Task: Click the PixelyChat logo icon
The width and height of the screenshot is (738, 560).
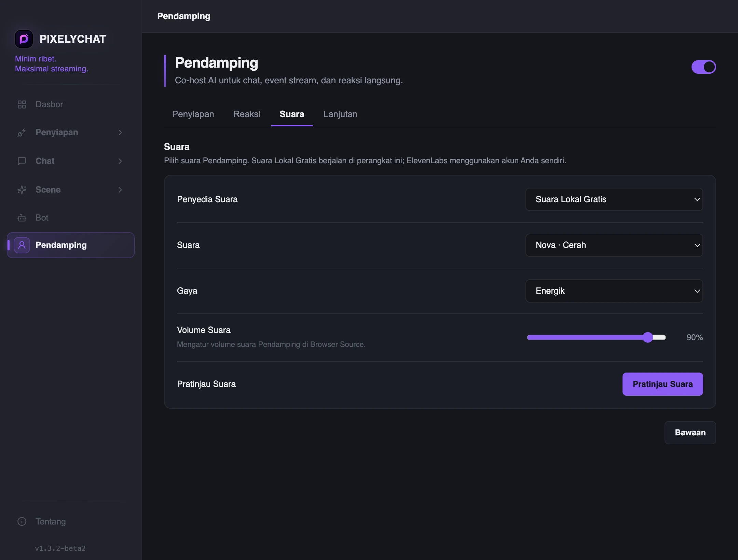Action: click(x=24, y=39)
